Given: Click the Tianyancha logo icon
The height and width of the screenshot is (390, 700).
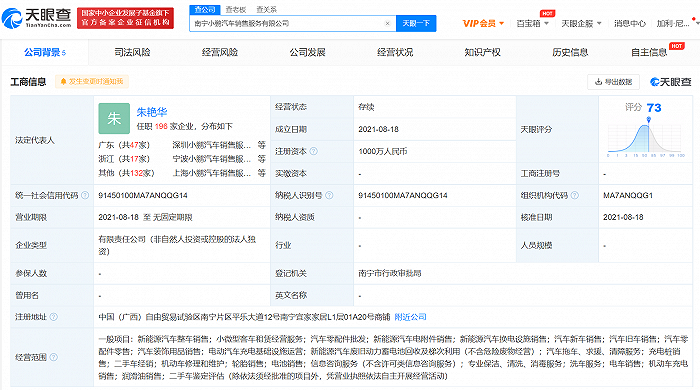Looking at the screenshot, I should tap(12, 18).
